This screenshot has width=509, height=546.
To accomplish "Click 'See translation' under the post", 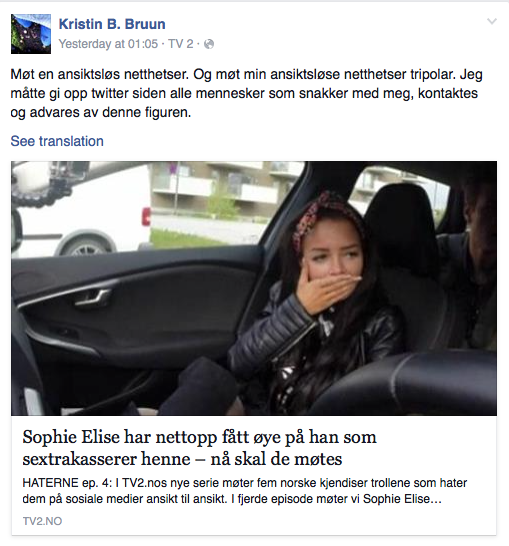I will 57,141.
